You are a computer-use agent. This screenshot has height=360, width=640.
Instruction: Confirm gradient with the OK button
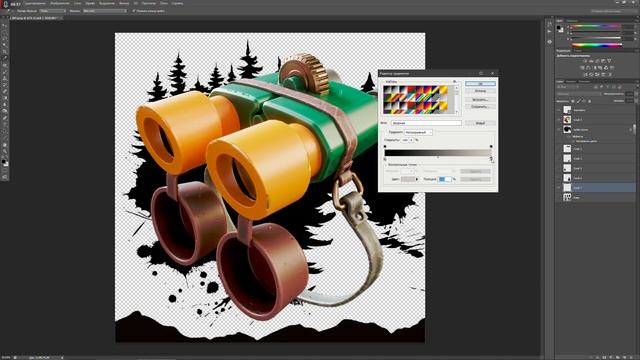[x=480, y=84]
